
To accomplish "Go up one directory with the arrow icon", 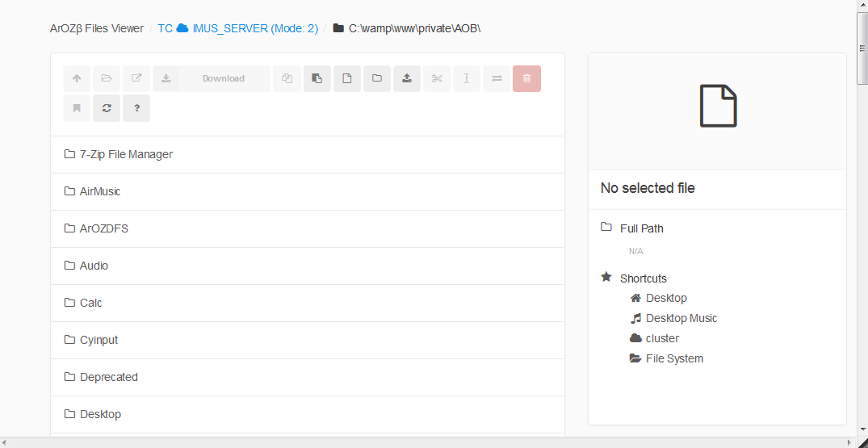I will tap(77, 78).
